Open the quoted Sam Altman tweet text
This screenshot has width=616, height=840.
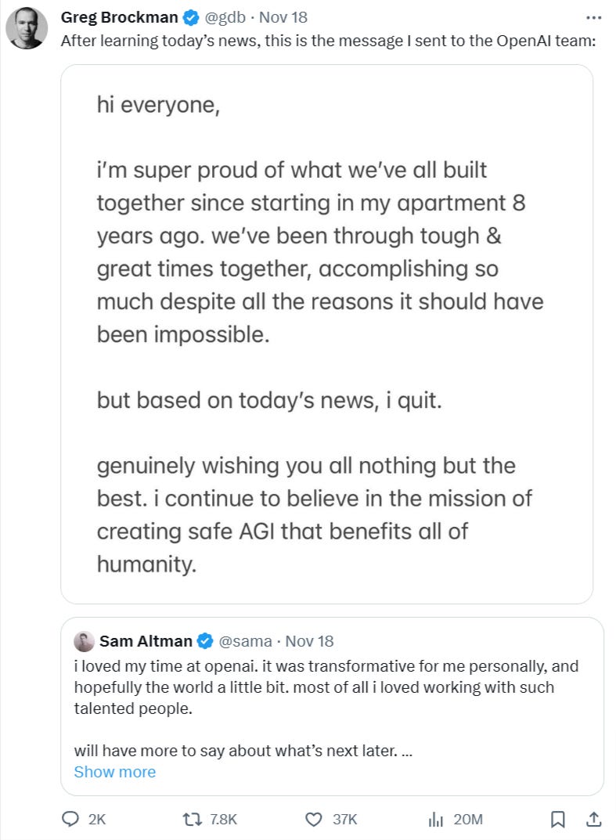click(325, 687)
